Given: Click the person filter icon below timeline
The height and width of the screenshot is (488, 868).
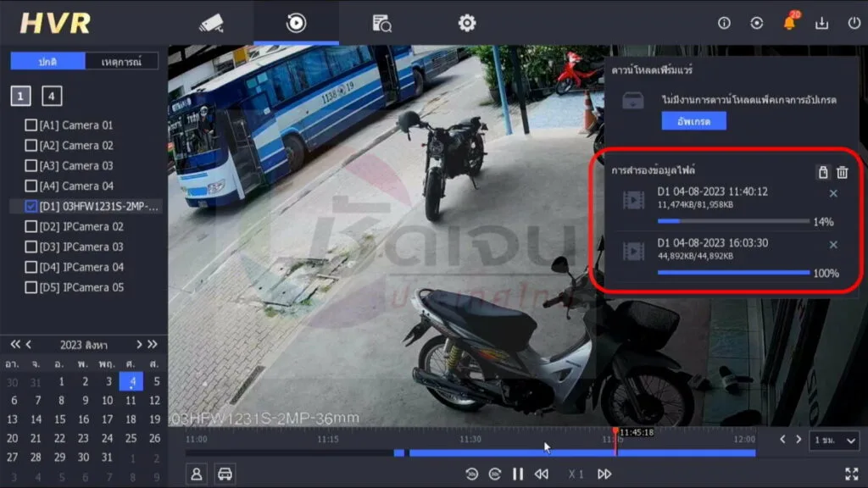Looking at the screenshot, I should pyautogui.click(x=197, y=474).
